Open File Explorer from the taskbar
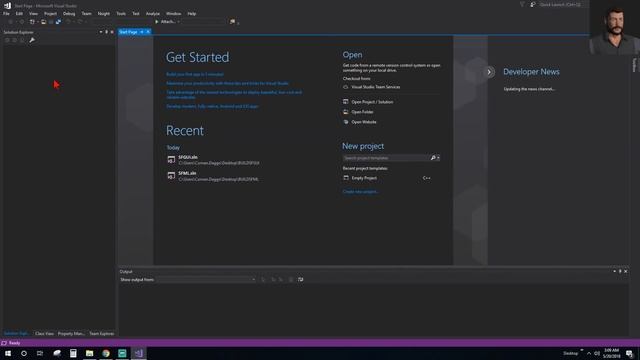The image size is (640, 360). pyautogui.click(x=89, y=353)
